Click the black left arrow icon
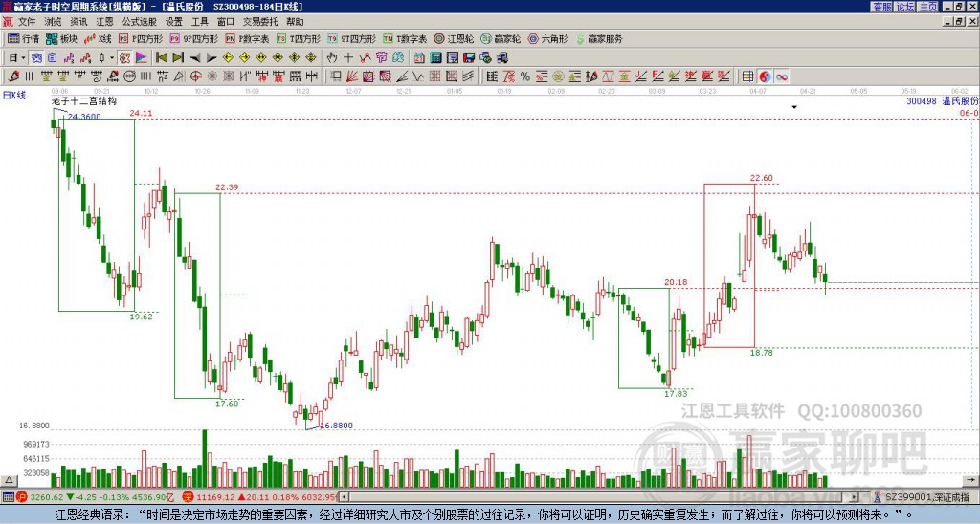The width and height of the screenshot is (980, 524). 195,57
